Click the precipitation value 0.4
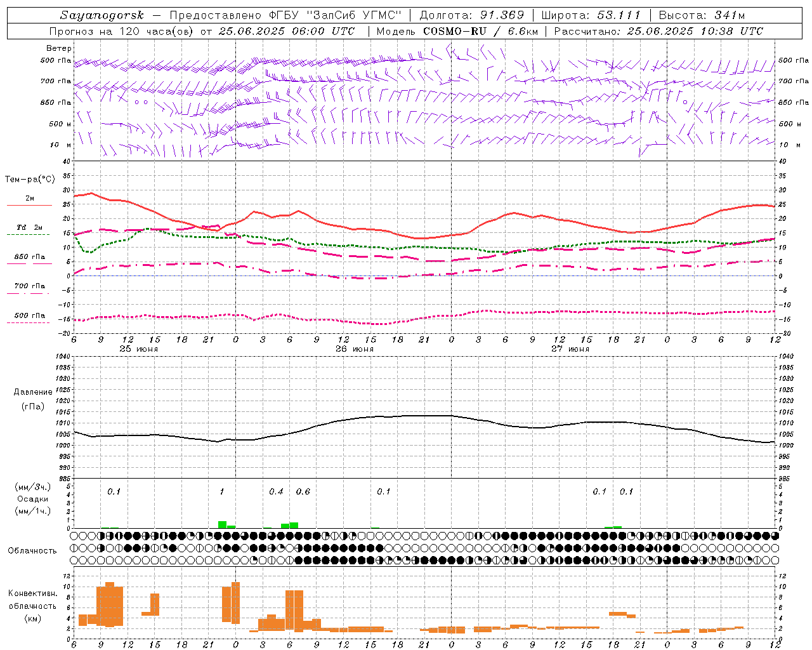812x650 pixels. [x=276, y=492]
